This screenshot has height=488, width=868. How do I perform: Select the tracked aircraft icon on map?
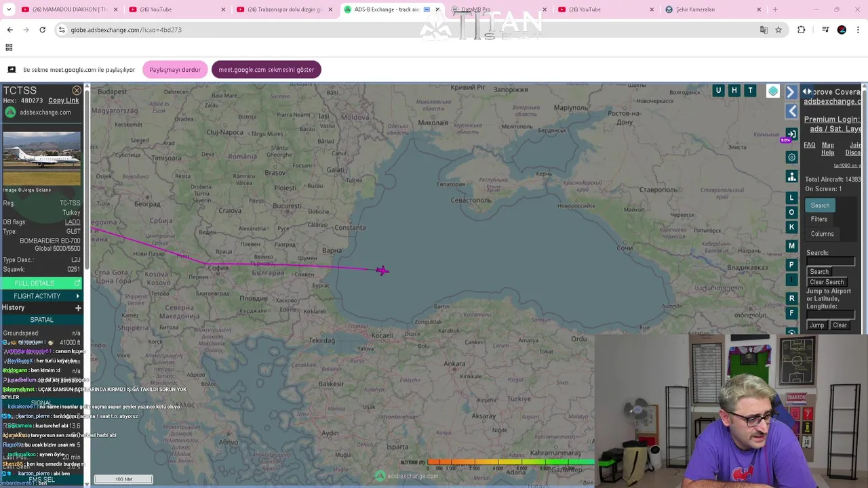tap(382, 270)
